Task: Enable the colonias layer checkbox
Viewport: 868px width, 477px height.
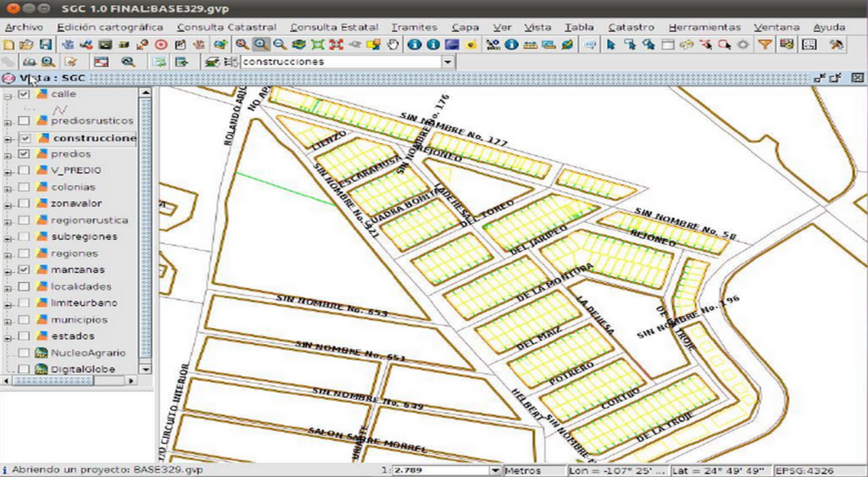Action: click(x=23, y=187)
